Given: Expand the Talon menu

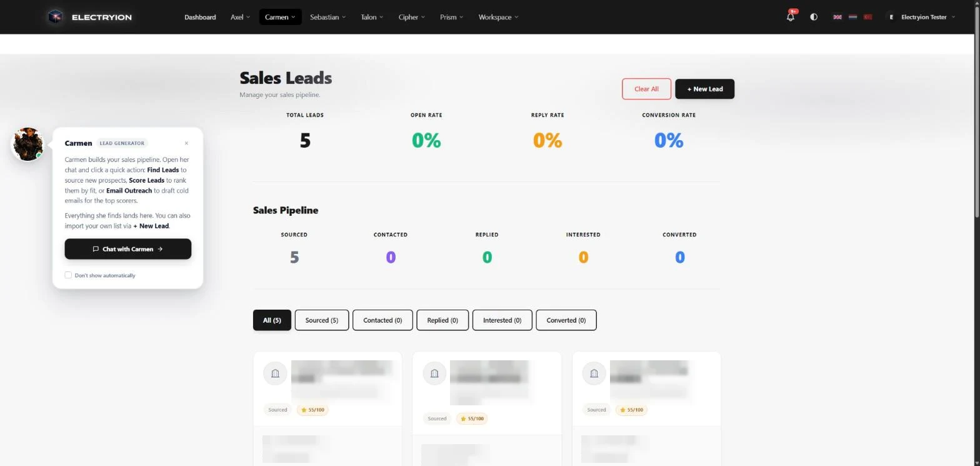Looking at the screenshot, I should click(372, 17).
